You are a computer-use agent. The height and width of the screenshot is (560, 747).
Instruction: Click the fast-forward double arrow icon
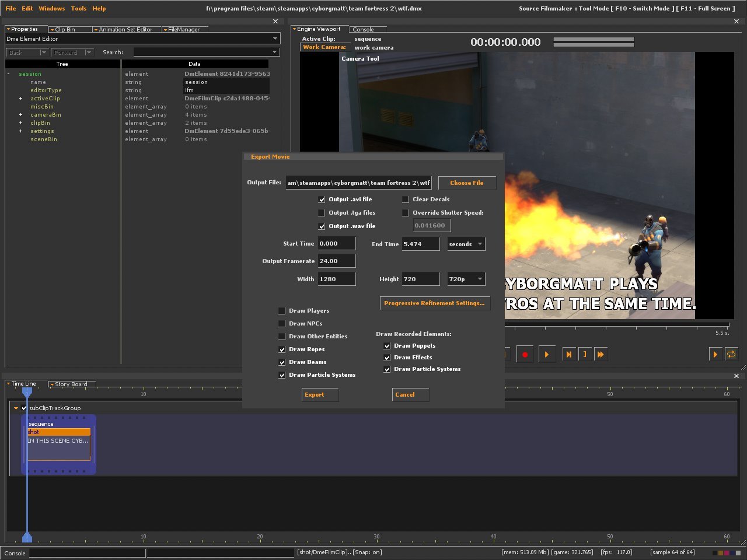tap(600, 354)
